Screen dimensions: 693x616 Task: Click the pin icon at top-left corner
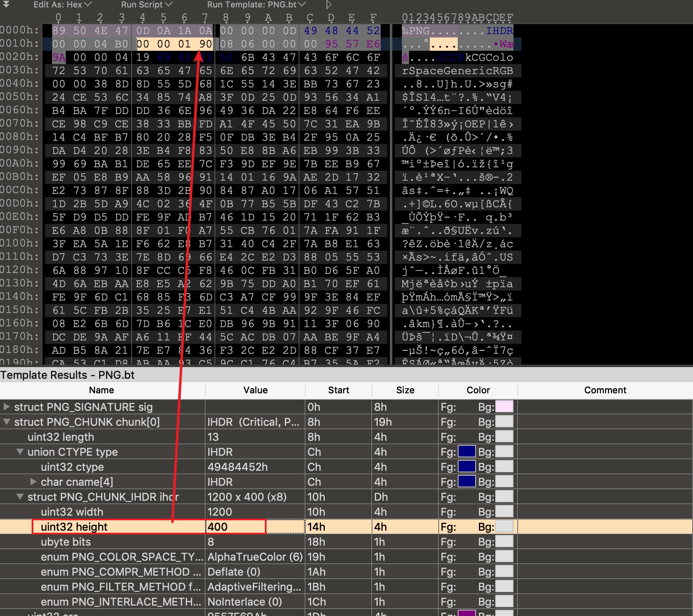pos(6,5)
